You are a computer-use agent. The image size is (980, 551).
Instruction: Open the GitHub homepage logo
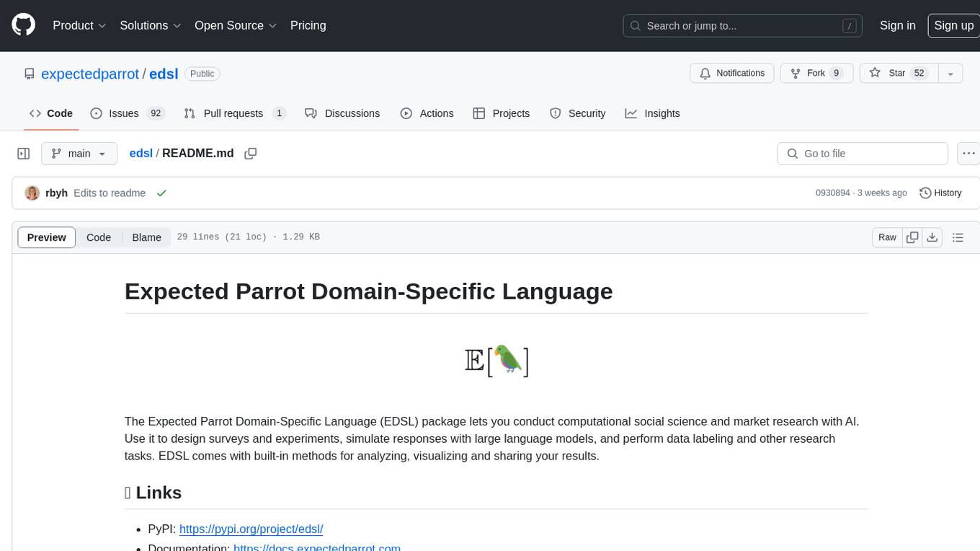(23, 25)
